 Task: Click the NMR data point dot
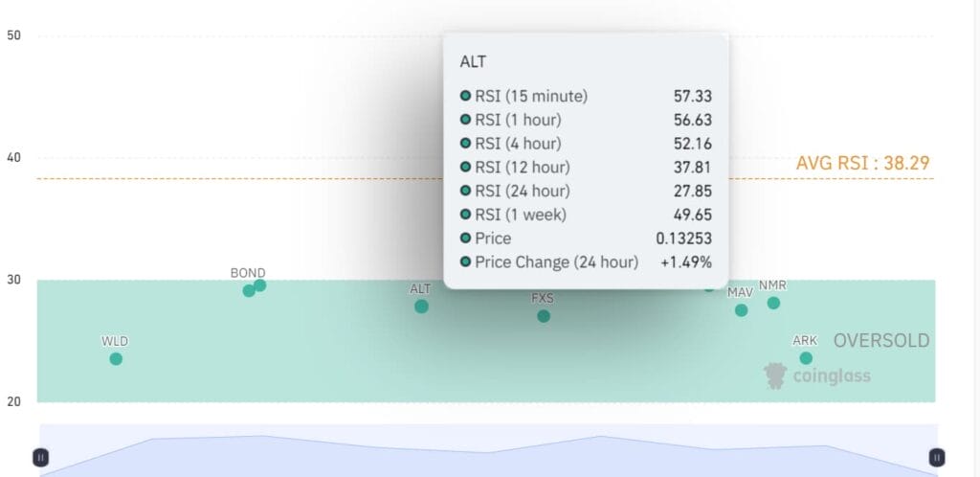773,303
